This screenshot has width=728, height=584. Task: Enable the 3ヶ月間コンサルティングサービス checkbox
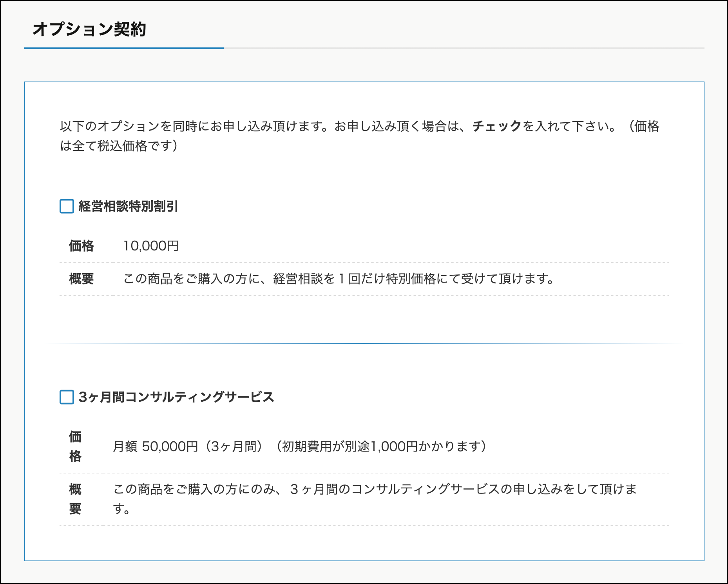click(x=67, y=397)
